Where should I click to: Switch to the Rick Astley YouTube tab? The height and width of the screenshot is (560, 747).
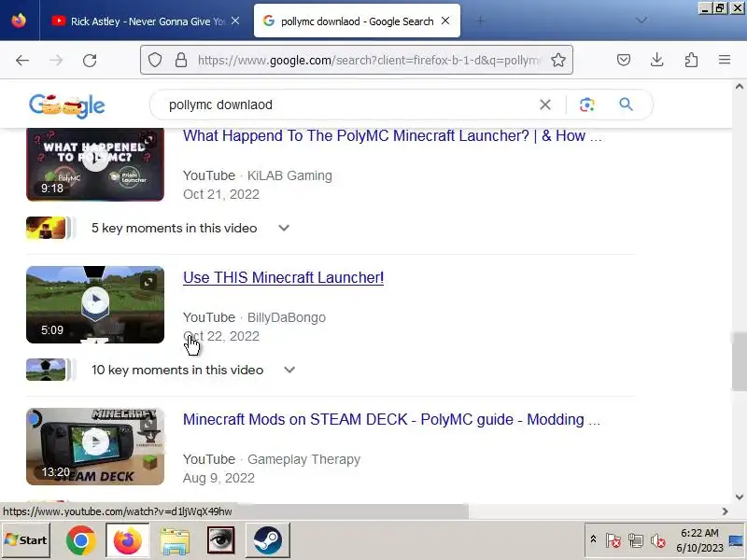click(x=146, y=21)
